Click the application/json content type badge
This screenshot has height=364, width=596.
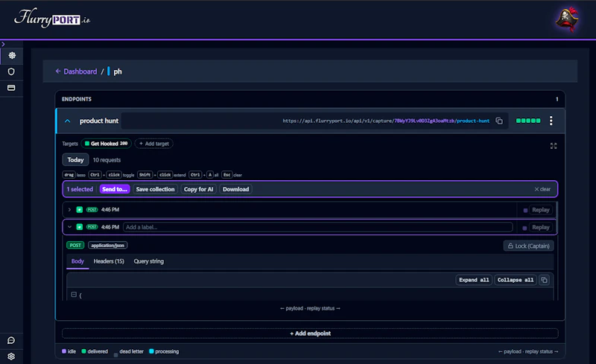click(x=107, y=246)
